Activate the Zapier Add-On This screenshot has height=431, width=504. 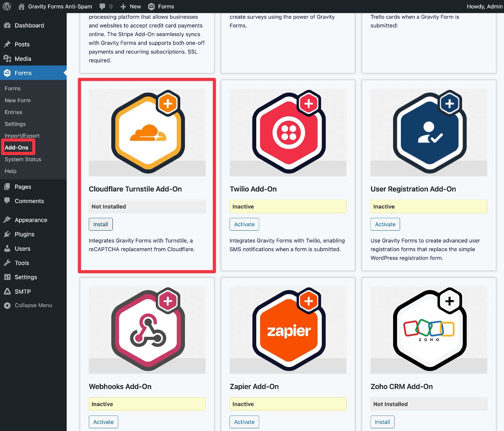point(244,422)
